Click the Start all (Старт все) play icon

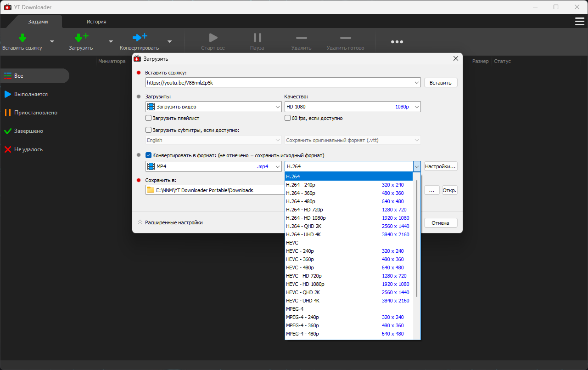(213, 38)
